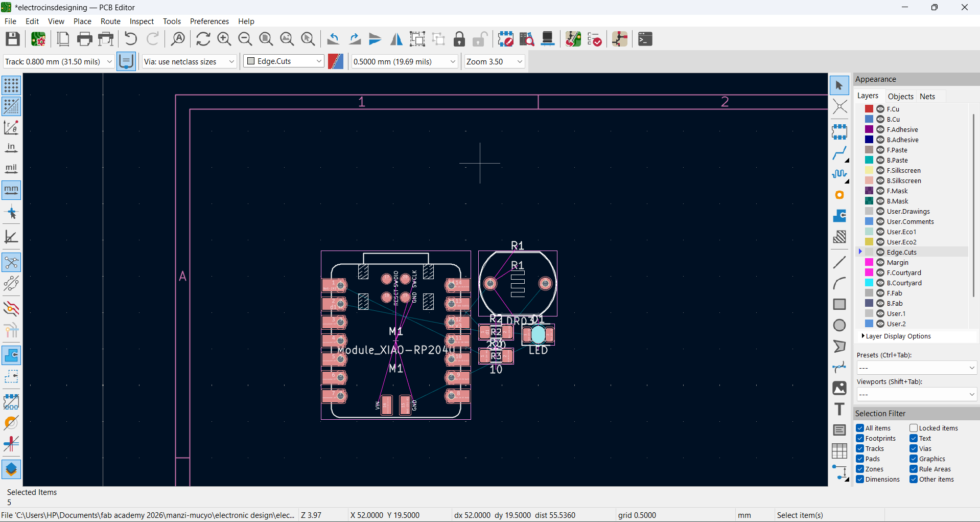Select the Add Vias tool

[x=839, y=195]
